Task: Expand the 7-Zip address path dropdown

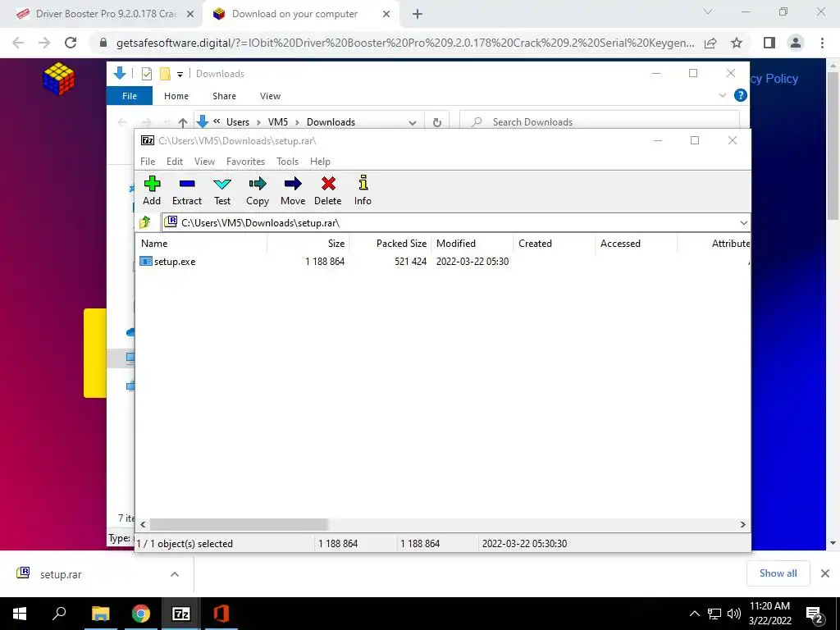Action: point(743,223)
